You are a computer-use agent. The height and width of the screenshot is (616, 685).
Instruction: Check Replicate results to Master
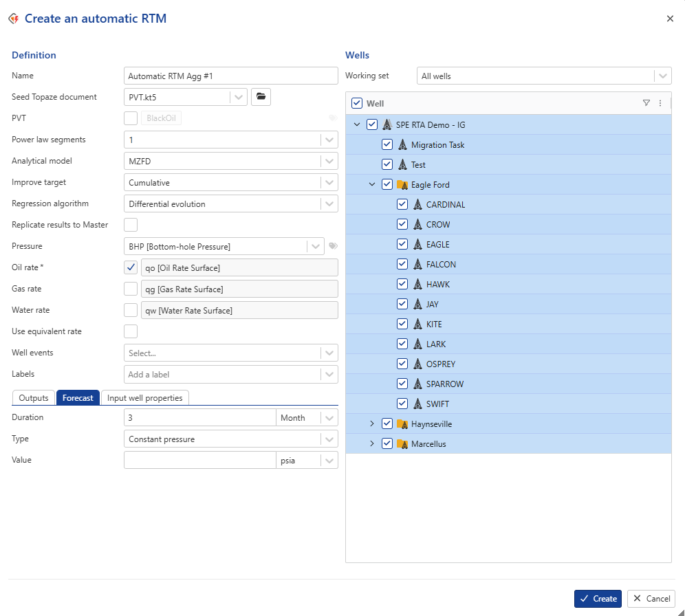coord(131,225)
